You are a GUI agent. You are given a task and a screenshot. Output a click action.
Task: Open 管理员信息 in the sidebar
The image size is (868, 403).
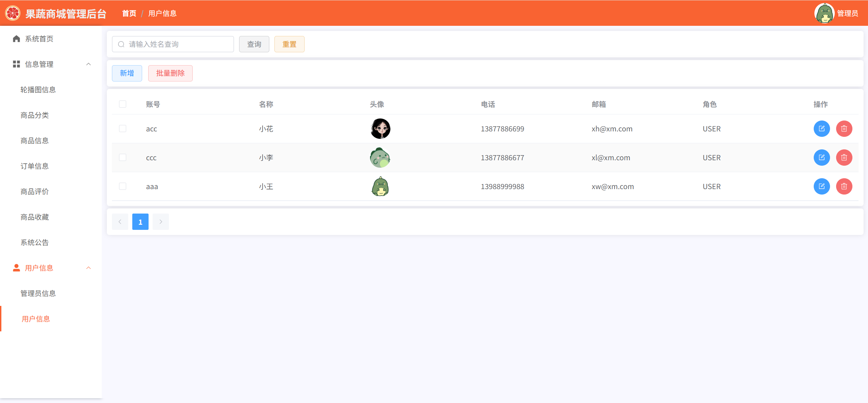pos(38,293)
